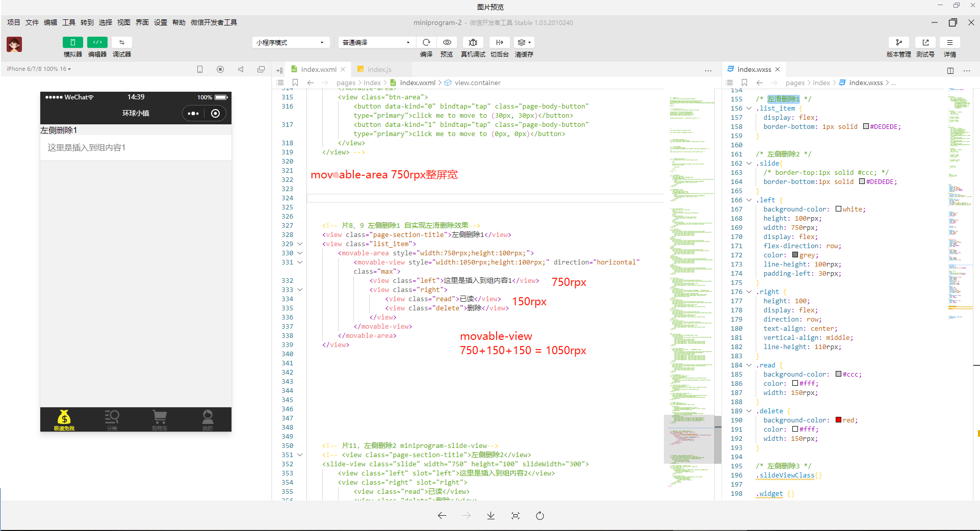Click the preview eye icon
Screen dimensions: 980x531
(447, 42)
